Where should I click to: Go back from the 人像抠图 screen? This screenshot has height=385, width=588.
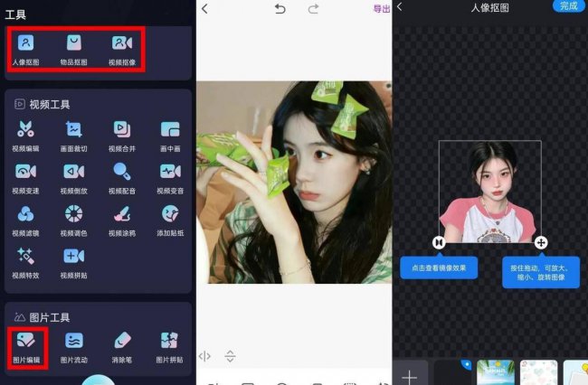point(399,6)
